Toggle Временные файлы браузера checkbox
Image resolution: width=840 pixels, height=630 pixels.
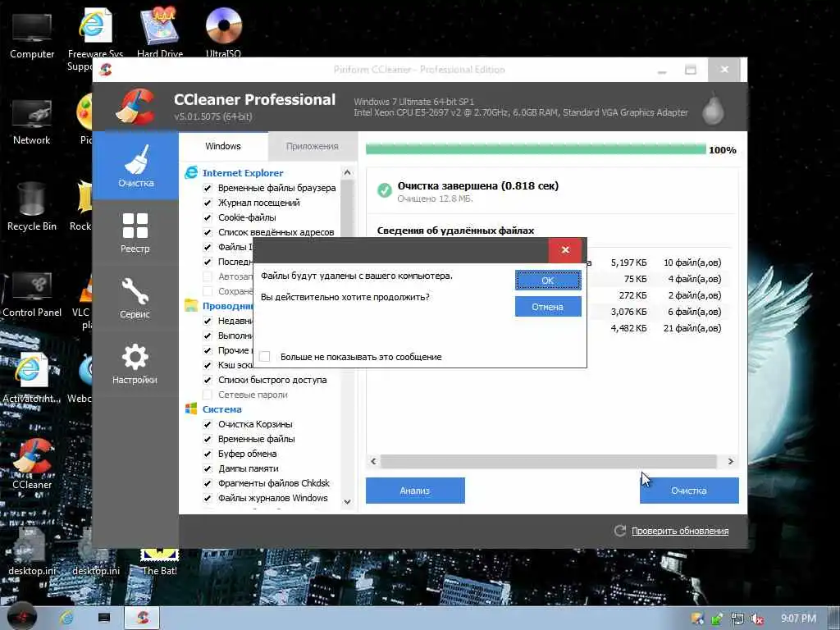[x=208, y=188]
